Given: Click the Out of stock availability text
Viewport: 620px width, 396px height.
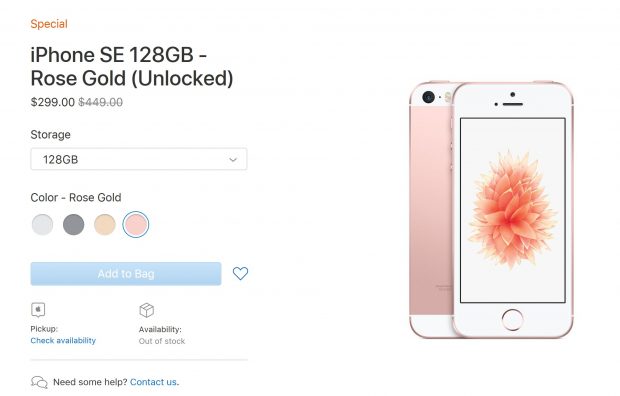Looking at the screenshot, I should (162, 341).
